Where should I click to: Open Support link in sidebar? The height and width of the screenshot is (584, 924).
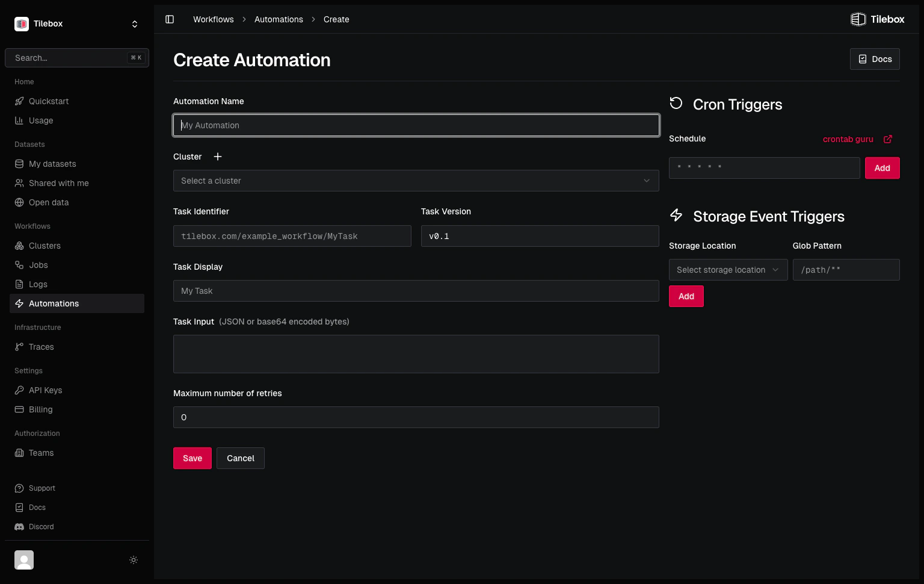point(77,488)
